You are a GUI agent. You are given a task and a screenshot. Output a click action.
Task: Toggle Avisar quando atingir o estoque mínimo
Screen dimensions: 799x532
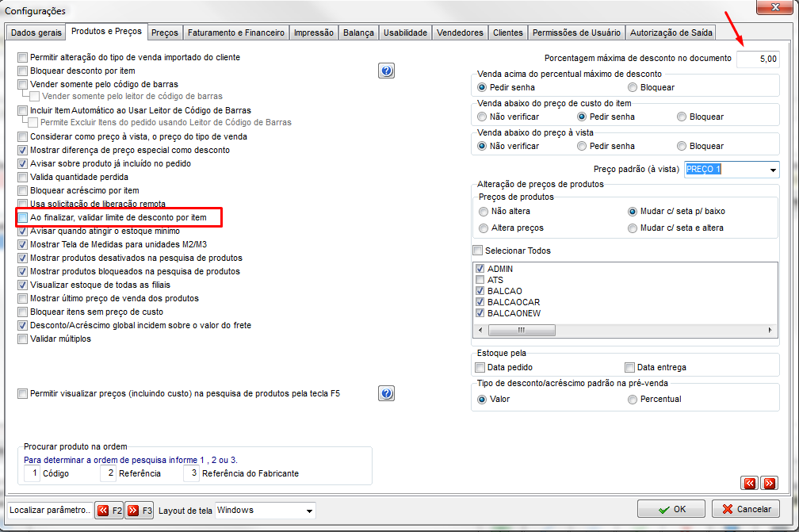pos(22,231)
